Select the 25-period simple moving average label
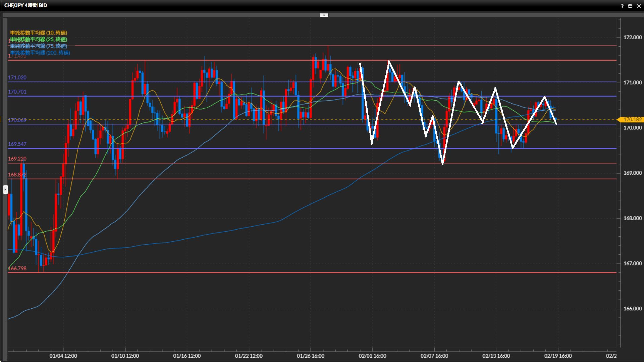This screenshot has width=644, height=362. (x=39, y=39)
